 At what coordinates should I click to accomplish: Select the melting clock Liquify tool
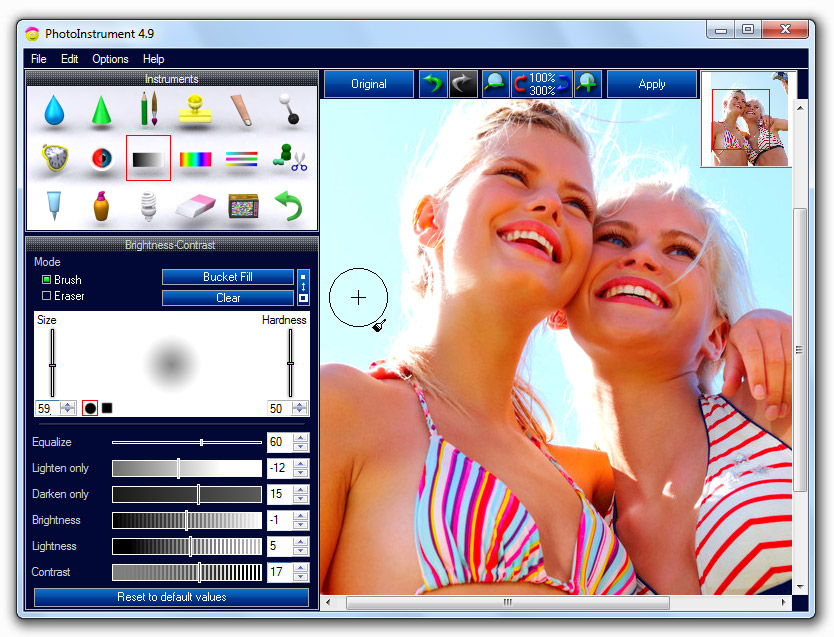pos(55,157)
